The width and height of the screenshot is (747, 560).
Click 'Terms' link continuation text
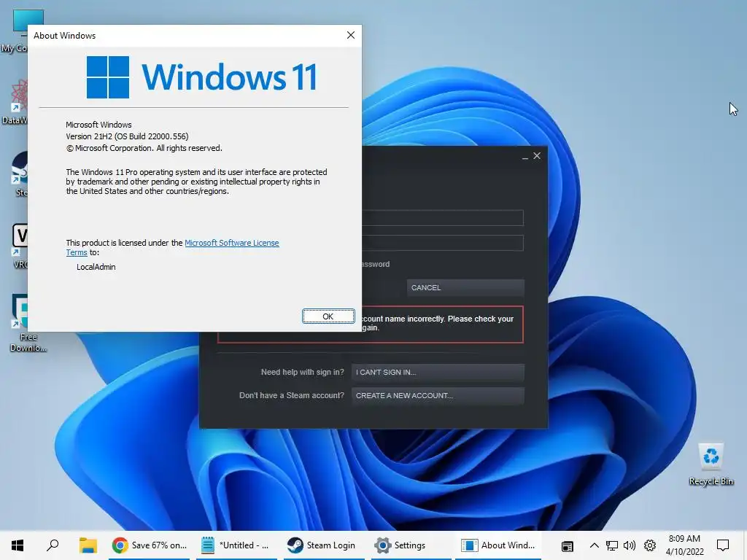click(x=76, y=252)
